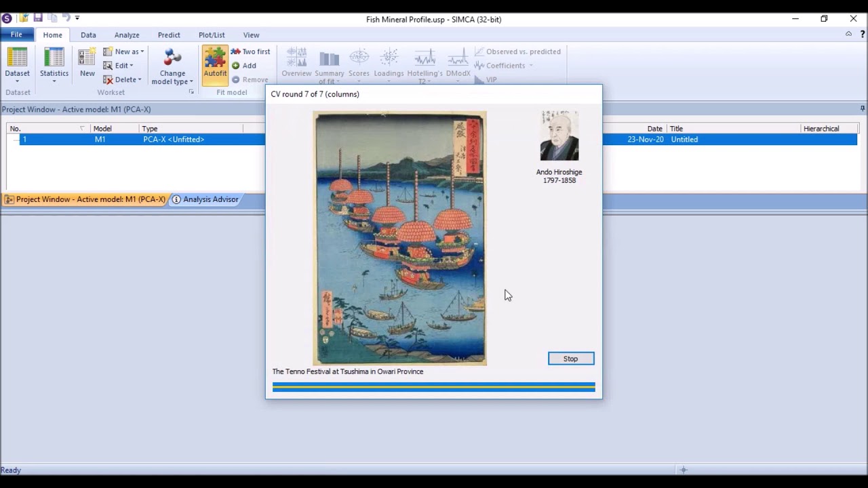The image size is (868, 488).
Task: Create a New workset
Action: [87, 63]
